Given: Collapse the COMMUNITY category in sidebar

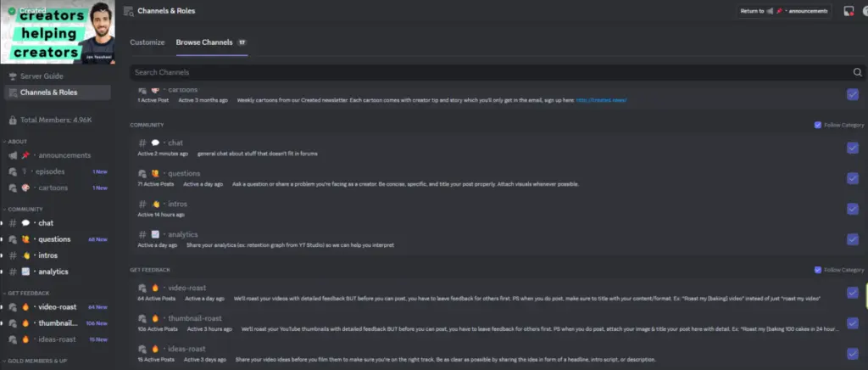Looking at the screenshot, I should coord(24,209).
